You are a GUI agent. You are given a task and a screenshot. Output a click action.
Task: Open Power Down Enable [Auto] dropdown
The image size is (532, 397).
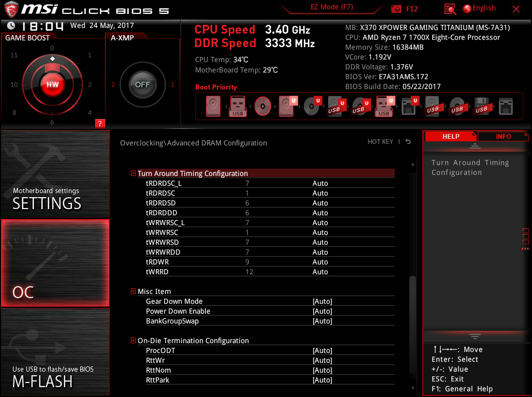coord(322,311)
